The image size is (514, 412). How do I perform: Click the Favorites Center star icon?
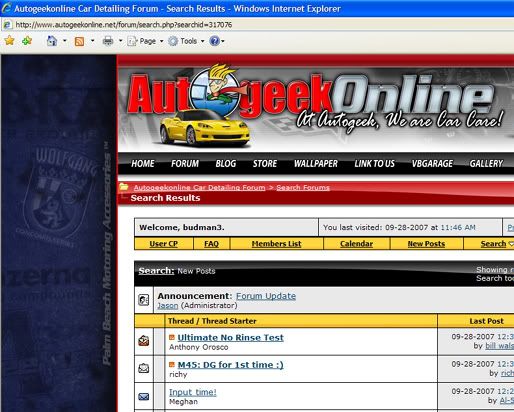coord(10,41)
